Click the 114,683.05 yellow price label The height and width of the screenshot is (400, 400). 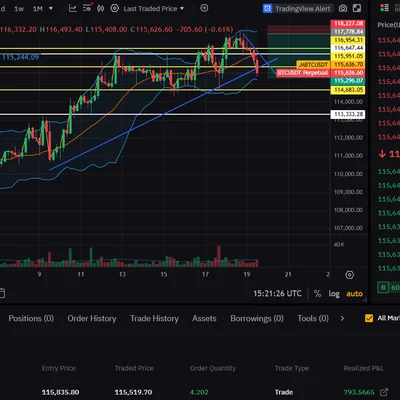(x=348, y=90)
